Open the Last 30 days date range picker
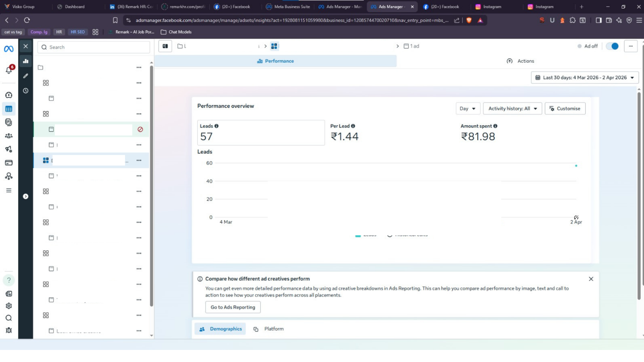Viewport: 644px width, 362px height. 585,78
